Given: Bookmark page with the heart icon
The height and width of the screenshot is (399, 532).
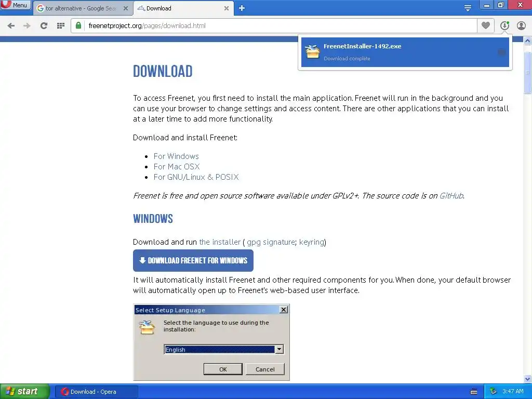Looking at the screenshot, I should [x=486, y=25].
